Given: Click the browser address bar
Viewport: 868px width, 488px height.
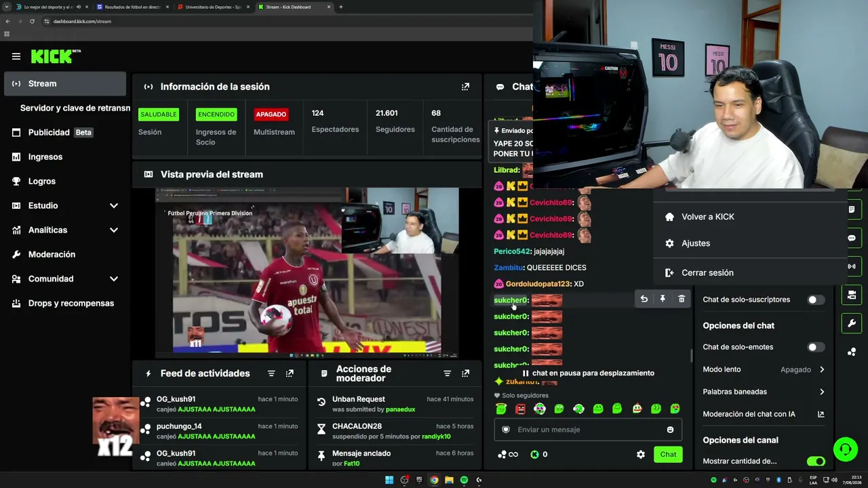Looking at the screenshot, I should pyautogui.click(x=285, y=21).
